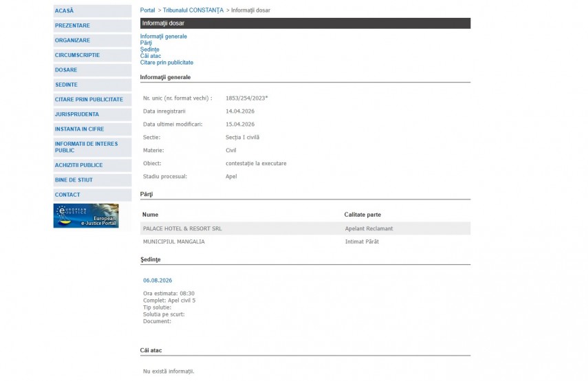
Task: Click the Portal breadcrumb link
Action: pyautogui.click(x=147, y=10)
